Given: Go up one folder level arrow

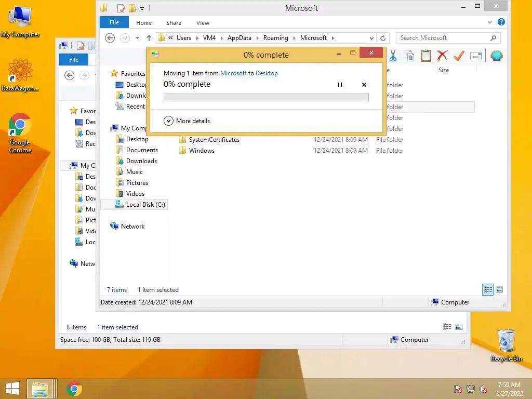Looking at the screenshot, I should click(x=149, y=37).
